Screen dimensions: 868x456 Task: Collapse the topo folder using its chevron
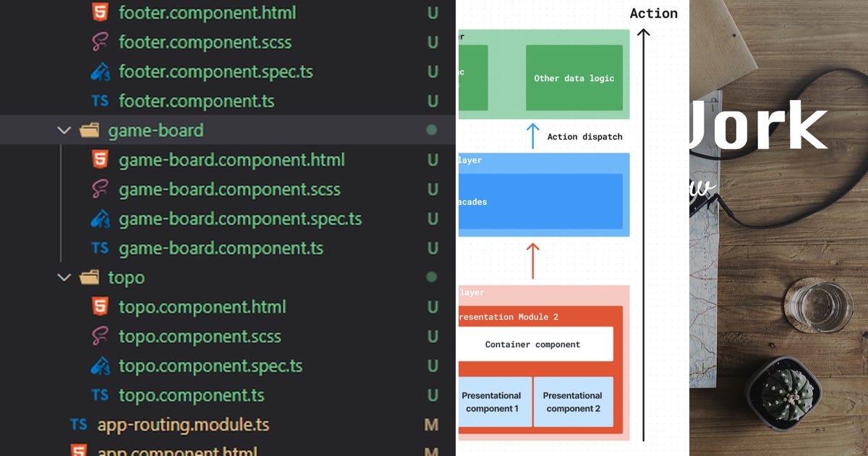pyautogui.click(x=64, y=277)
